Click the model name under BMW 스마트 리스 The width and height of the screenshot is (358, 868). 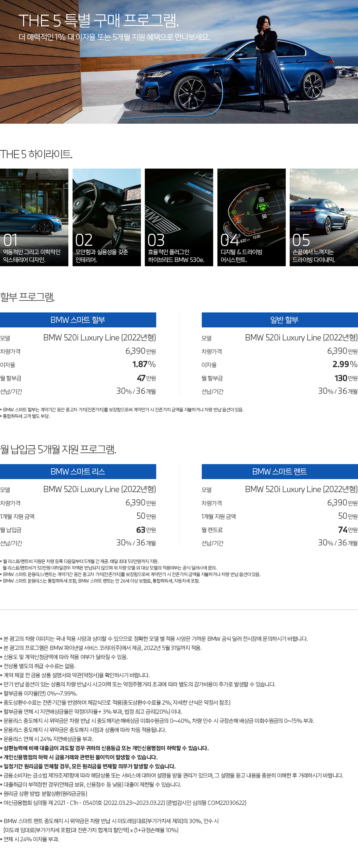pyautogui.click(x=100, y=489)
